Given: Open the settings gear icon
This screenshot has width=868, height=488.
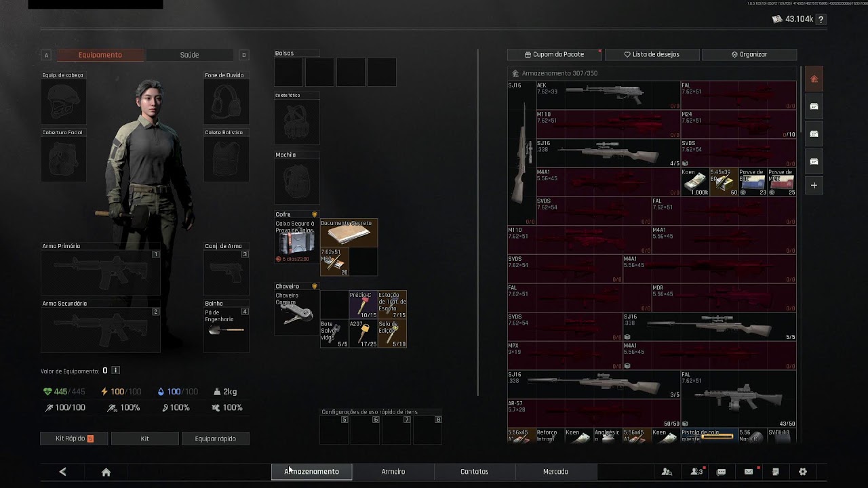Looking at the screenshot, I should (803, 472).
